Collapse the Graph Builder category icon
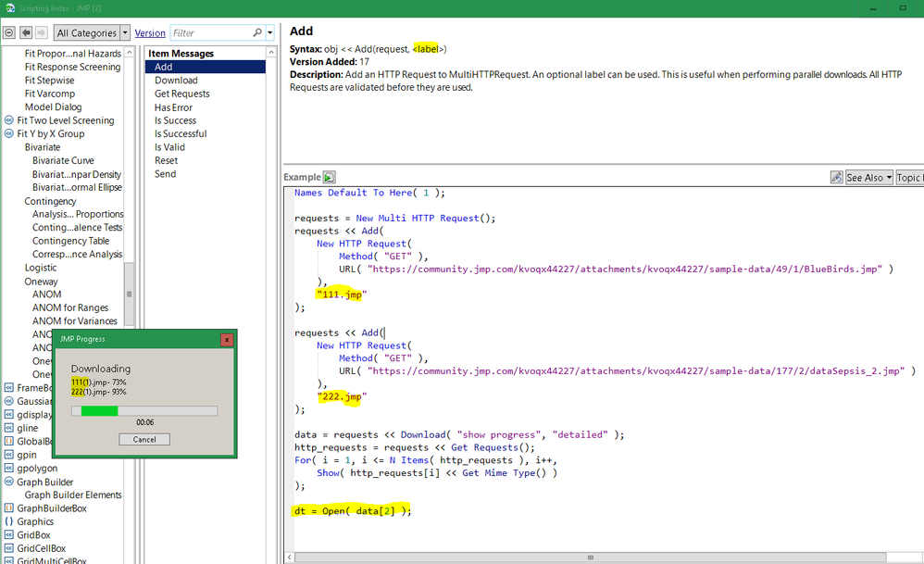Image resolution: width=924 pixels, height=564 pixels. (x=8, y=481)
